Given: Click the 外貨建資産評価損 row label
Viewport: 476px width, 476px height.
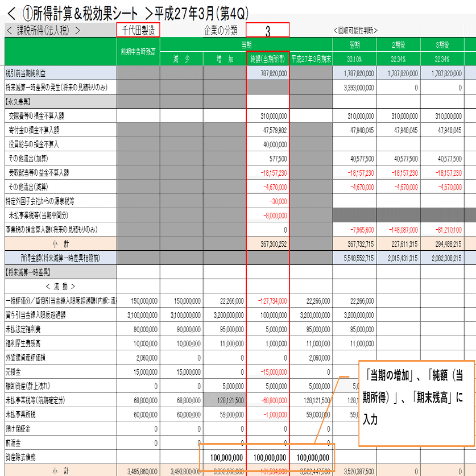Looking at the screenshot, I should point(61,358).
